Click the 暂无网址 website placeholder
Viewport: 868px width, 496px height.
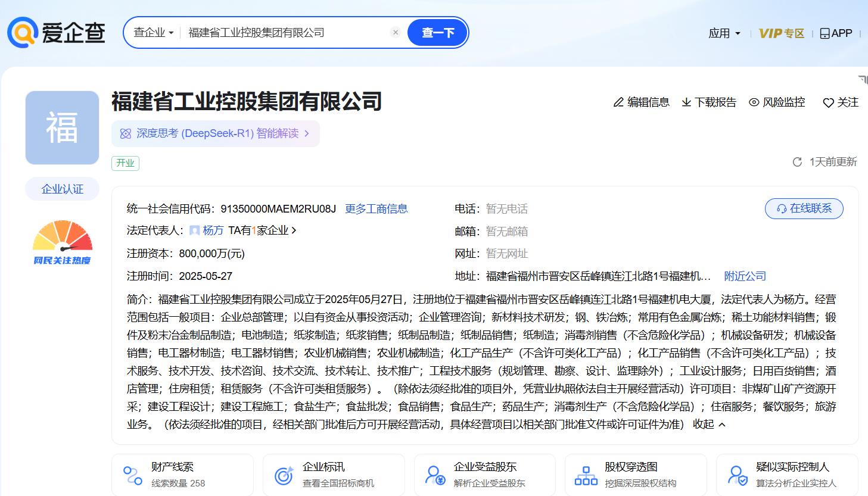click(507, 254)
